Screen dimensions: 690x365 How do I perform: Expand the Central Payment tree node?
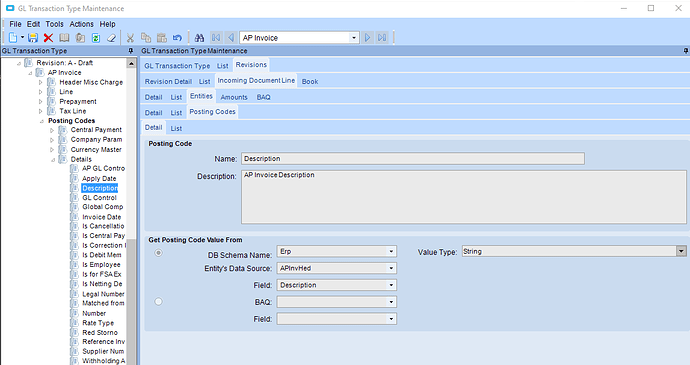click(x=52, y=130)
